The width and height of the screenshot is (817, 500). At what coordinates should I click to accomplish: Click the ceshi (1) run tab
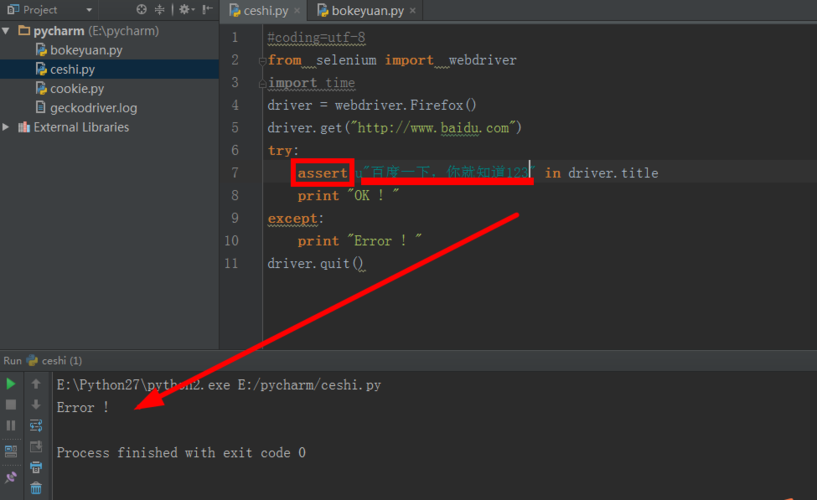coord(54,360)
